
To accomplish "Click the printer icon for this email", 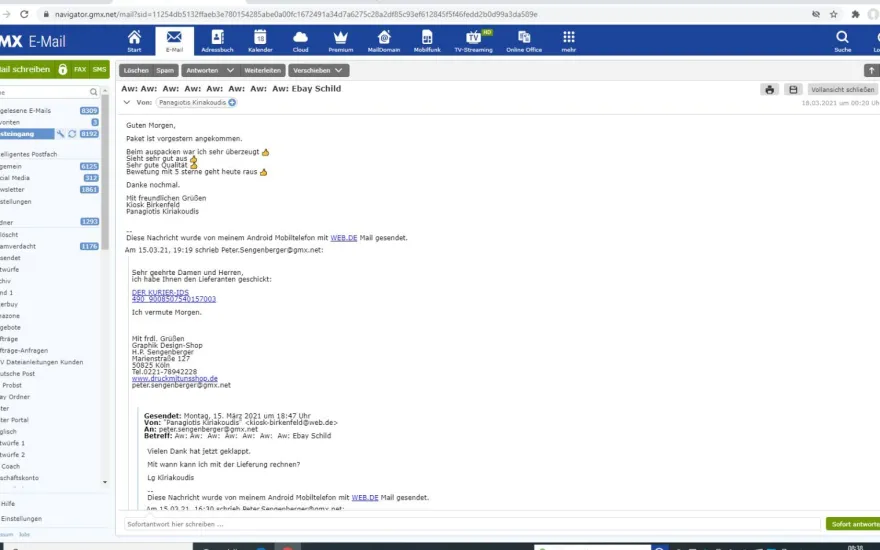I will (769, 90).
